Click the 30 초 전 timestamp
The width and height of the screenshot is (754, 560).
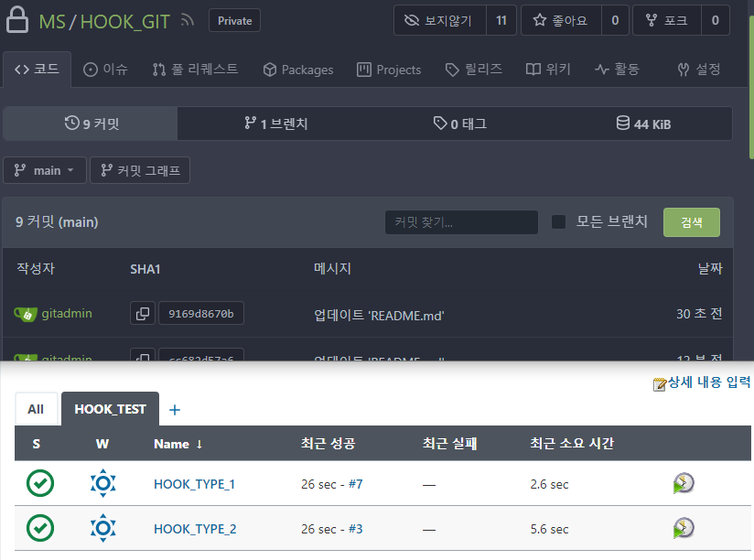coord(699,314)
